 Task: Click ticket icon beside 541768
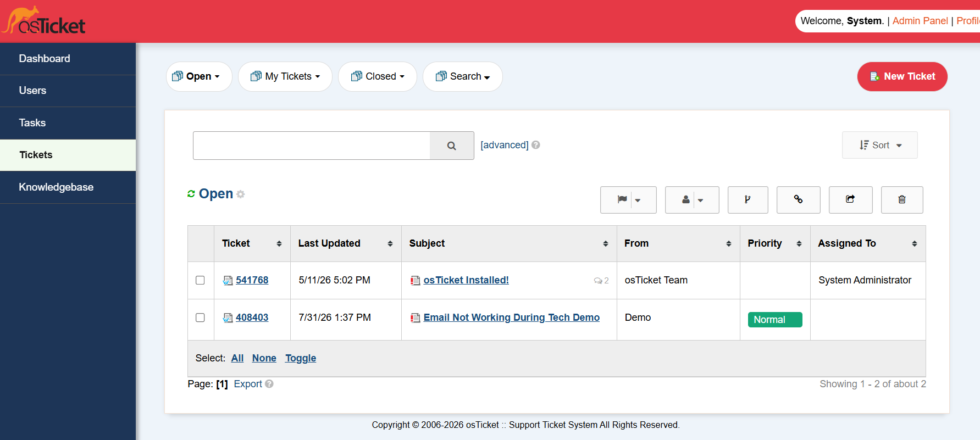(x=228, y=281)
